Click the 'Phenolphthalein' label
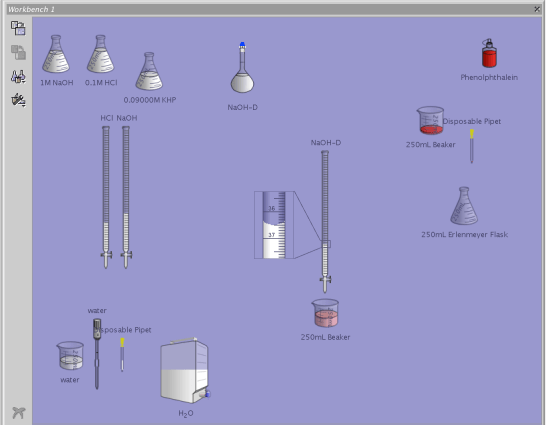 click(x=489, y=77)
